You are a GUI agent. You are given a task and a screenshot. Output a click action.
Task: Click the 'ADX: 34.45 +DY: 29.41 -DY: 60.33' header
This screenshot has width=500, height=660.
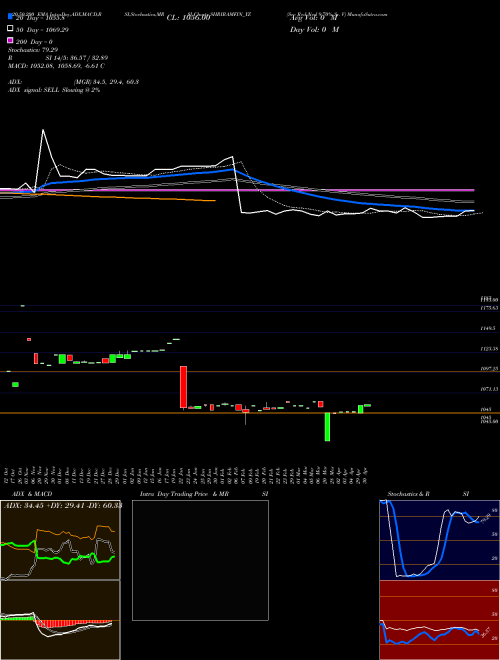[x=63, y=505]
